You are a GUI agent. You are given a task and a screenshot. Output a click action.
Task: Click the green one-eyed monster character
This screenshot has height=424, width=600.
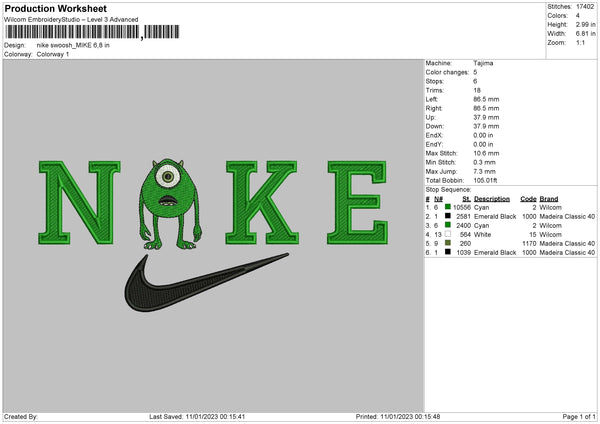(x=170, y=204)
